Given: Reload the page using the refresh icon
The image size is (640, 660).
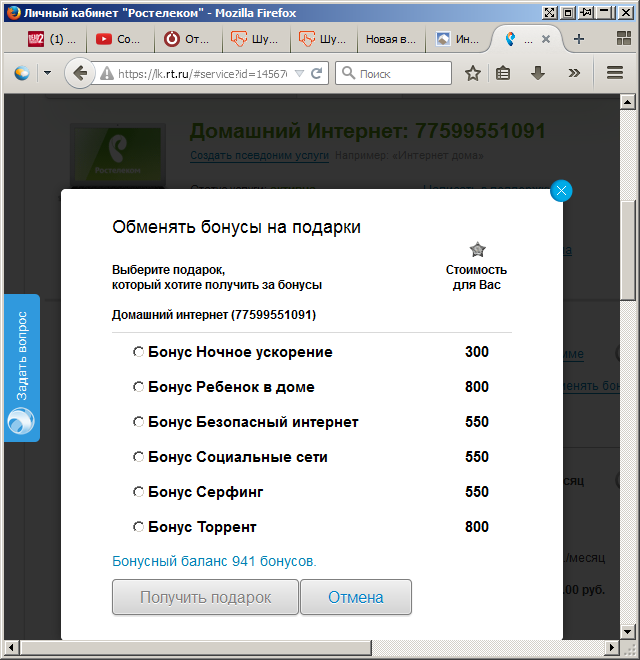Looking at the screenshot, I should (x=317, y=74).
